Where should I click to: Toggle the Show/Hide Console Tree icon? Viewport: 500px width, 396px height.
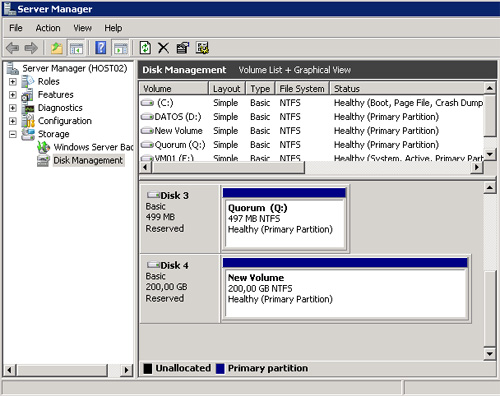click(76, 48)
